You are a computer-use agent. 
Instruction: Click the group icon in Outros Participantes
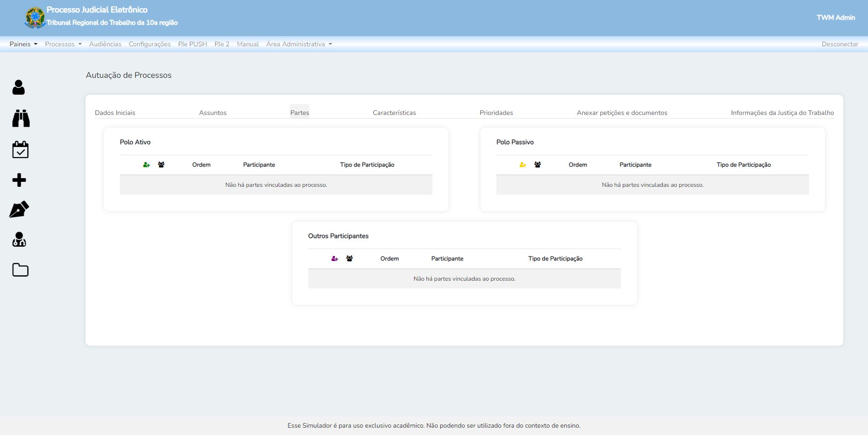(x=350, y=258)
